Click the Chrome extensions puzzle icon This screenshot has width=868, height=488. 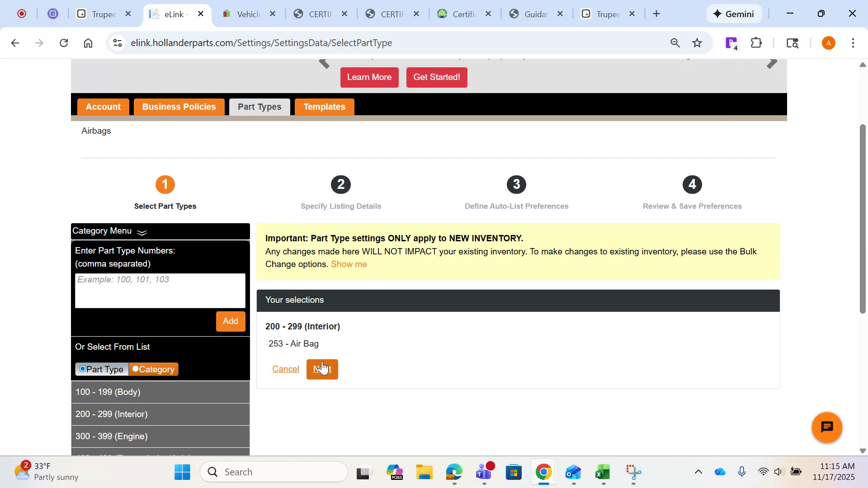(756, 42)
